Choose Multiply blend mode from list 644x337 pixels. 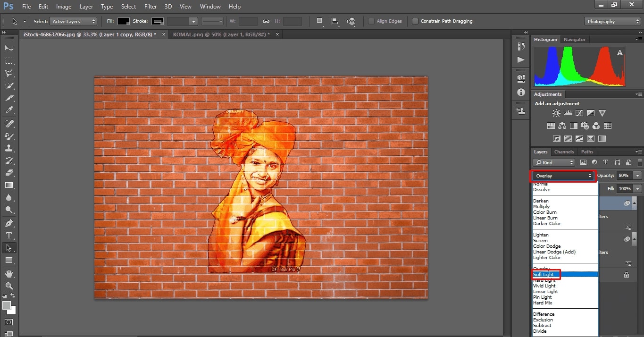(542, 207)
